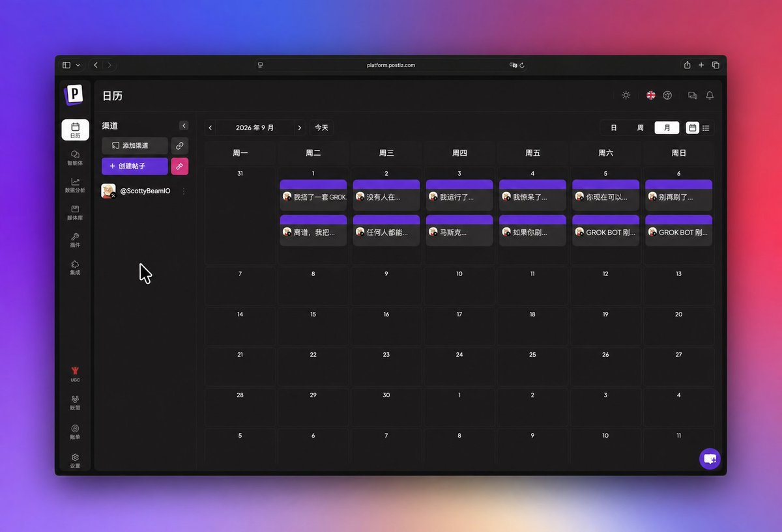Toggle light mode with the sun icon
The height and width of the screenshot is (532, 782).
[x=626, y=95]
